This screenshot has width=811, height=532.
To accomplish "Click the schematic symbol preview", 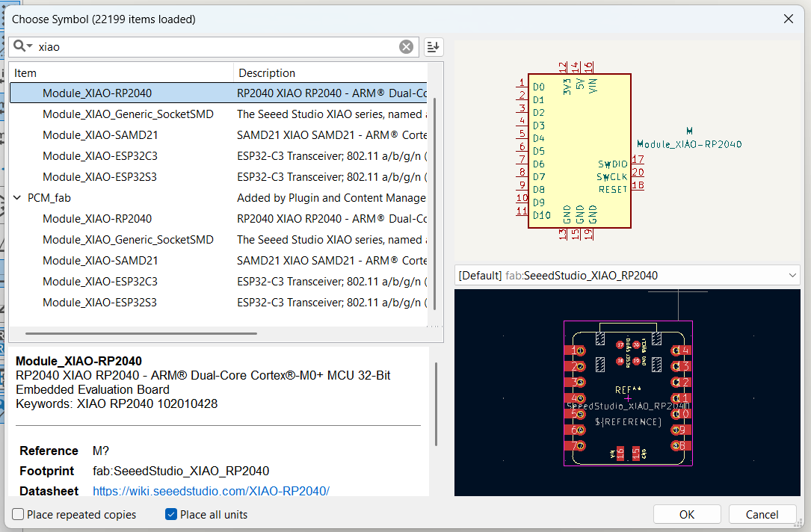I will [x=627, y=151].
